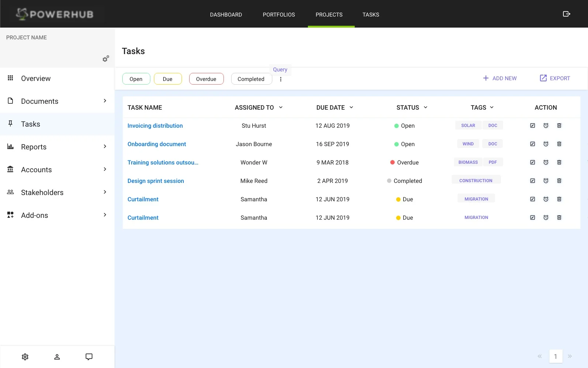Image resolution: width=588 pixels, height=368 pixels.
Task: Select Tasks in the sidebar
Action: tap(57, 124)
